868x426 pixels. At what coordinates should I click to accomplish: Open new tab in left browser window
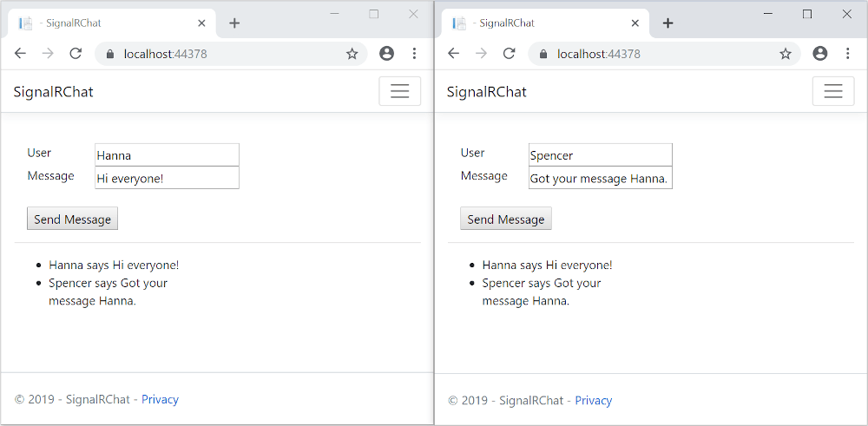click(x=234, y=23)
